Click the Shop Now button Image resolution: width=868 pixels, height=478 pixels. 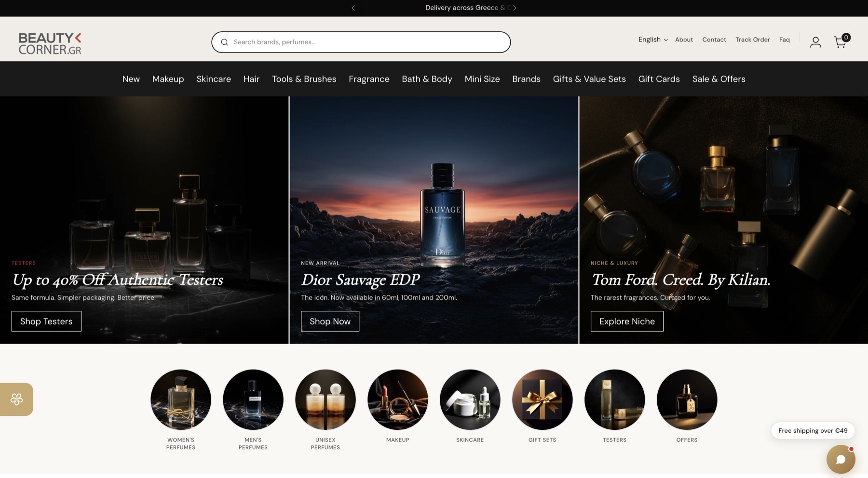point(330,321)
